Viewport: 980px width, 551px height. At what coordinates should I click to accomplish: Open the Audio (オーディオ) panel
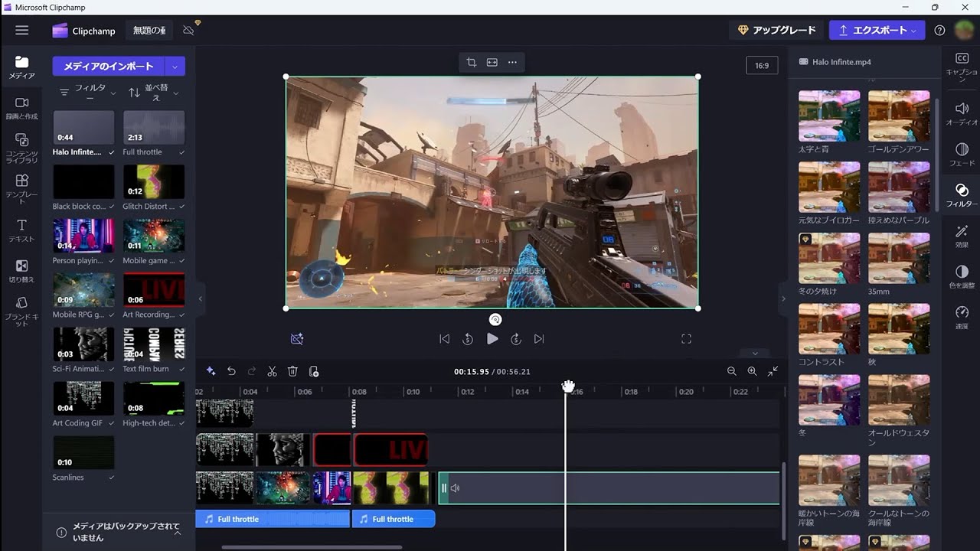(x=962, y=114)
